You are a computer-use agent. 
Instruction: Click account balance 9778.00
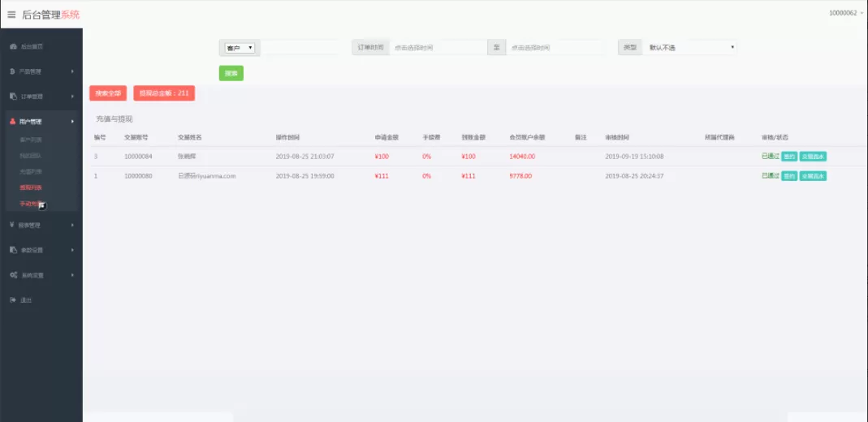[x=520, y=176]
